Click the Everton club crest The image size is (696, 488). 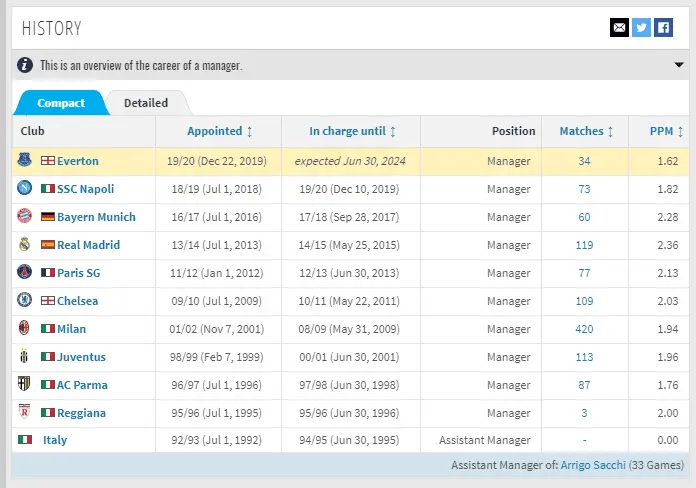[25, 160]
